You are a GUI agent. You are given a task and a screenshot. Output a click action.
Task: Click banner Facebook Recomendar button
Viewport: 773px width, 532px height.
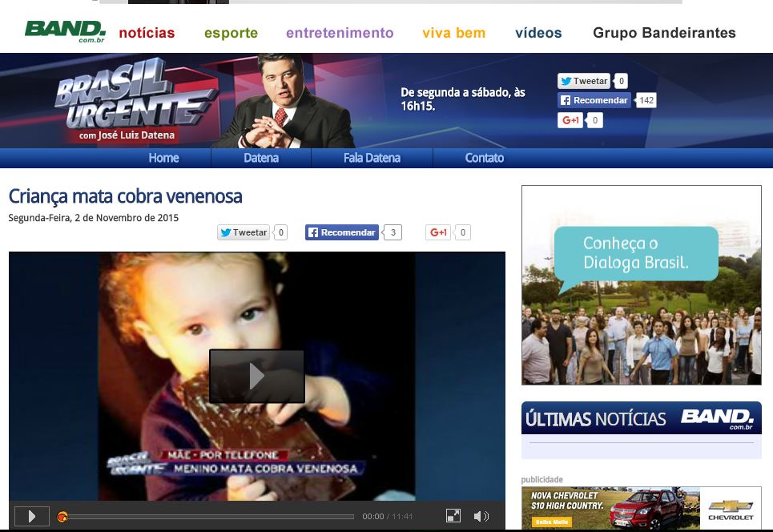click(x=594, y=100)
